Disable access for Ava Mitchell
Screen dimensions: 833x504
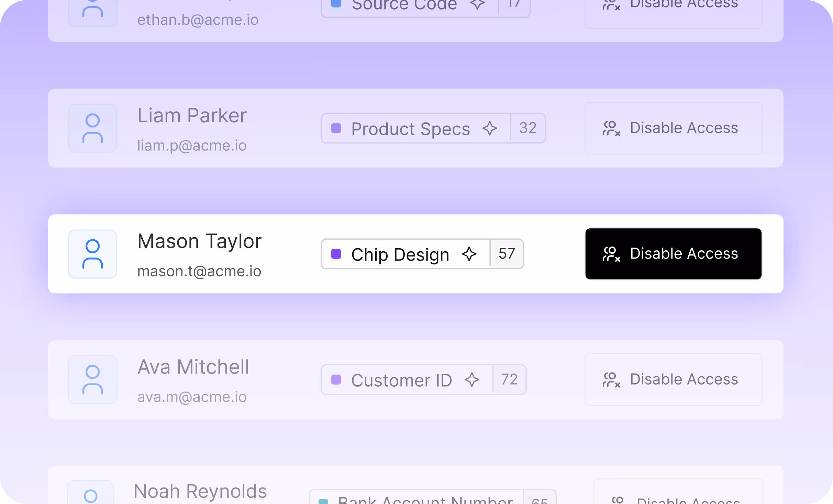point(673,379)
